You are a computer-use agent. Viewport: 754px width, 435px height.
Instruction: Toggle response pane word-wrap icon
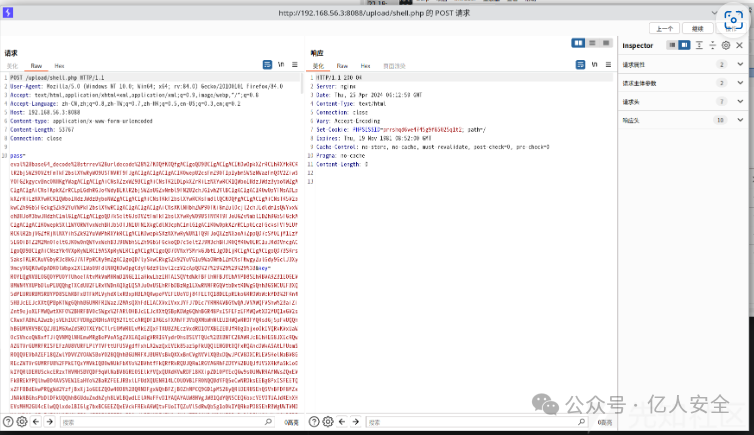pyautogui.click(x=580, y=64)
